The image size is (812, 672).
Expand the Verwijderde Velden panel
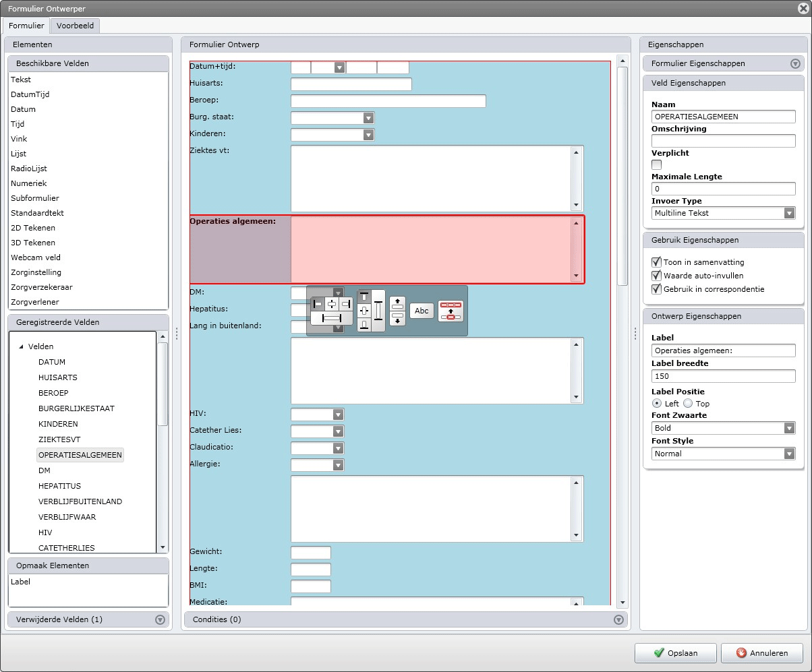(x=160, y=619)
